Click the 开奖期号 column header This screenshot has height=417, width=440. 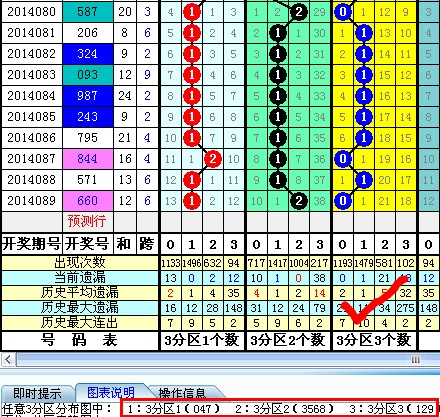[32, 244]
